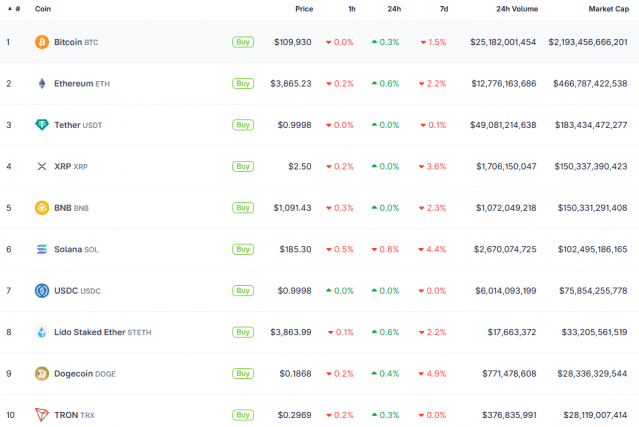Click the Ethereum diamond logo icon
This screenshot has width=639, height=427.
42,84
